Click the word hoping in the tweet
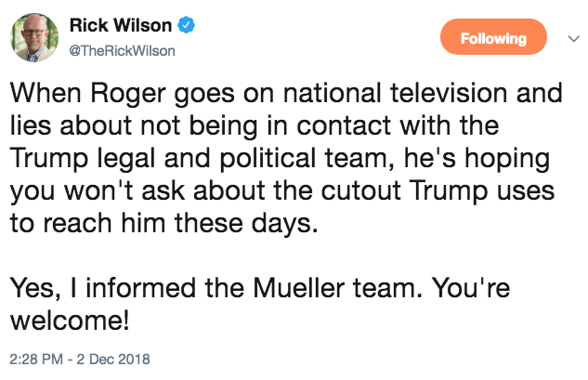588x380 pixels. (507, 159)
